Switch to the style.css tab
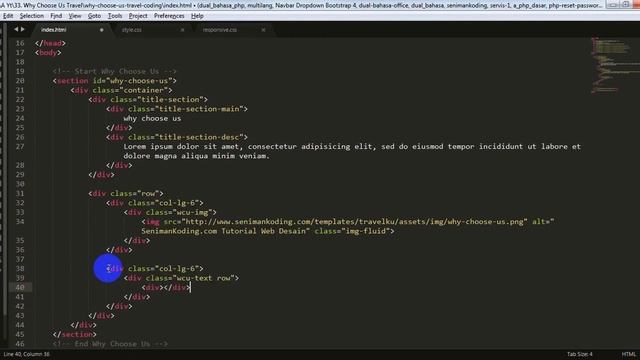 (x=131, y=30)
